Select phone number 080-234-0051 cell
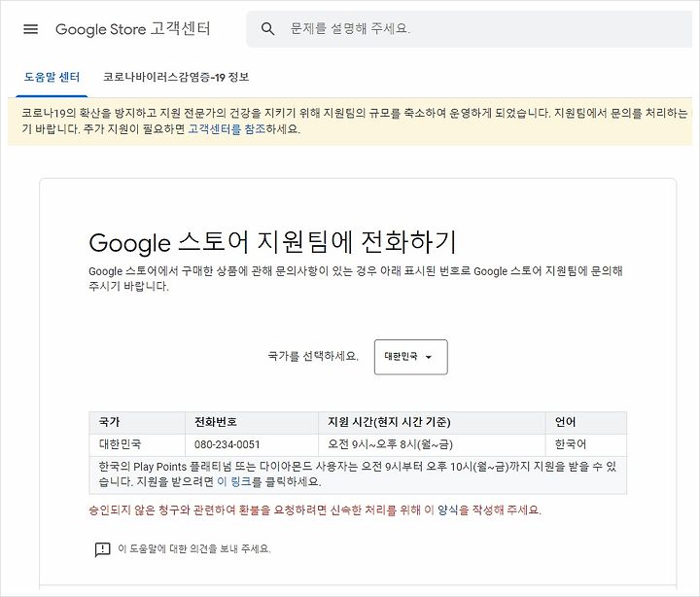Image resolution: width=700 pixels, height=597 pixels. pyautogui.click(x=252, y=444)
